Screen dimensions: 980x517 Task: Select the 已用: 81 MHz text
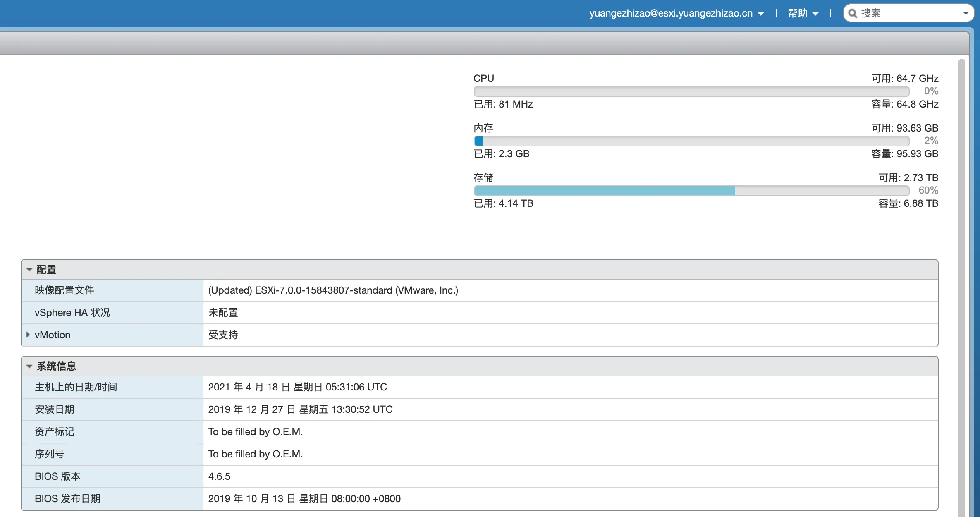pos(503,104)
